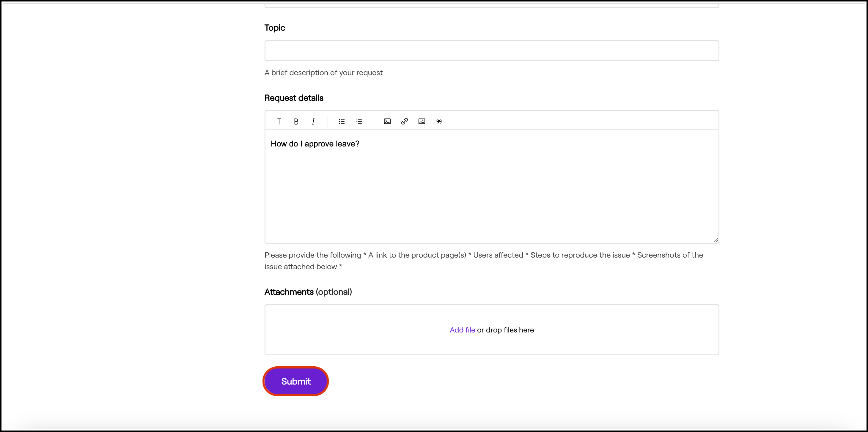
Task: Insert a numbered list
Action: point(359,122)
